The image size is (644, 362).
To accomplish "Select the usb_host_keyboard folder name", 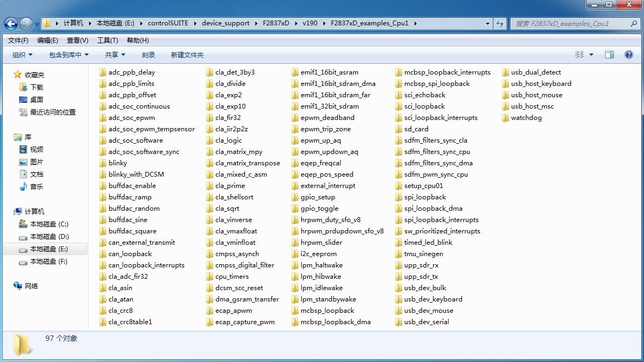I will (x=541, y=84).
